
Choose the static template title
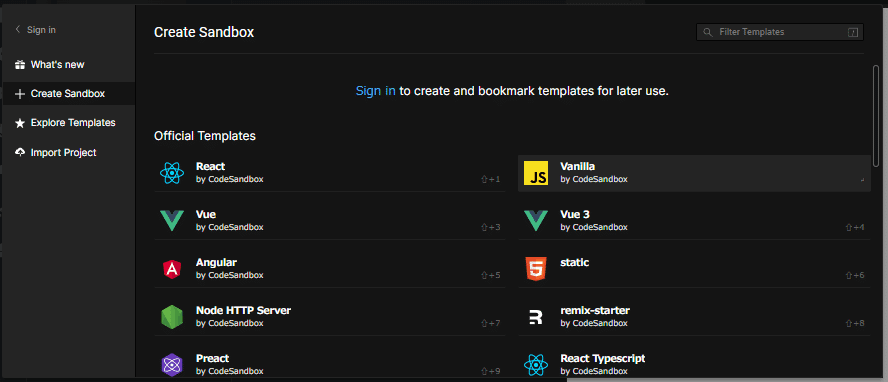tap(575, 263)
